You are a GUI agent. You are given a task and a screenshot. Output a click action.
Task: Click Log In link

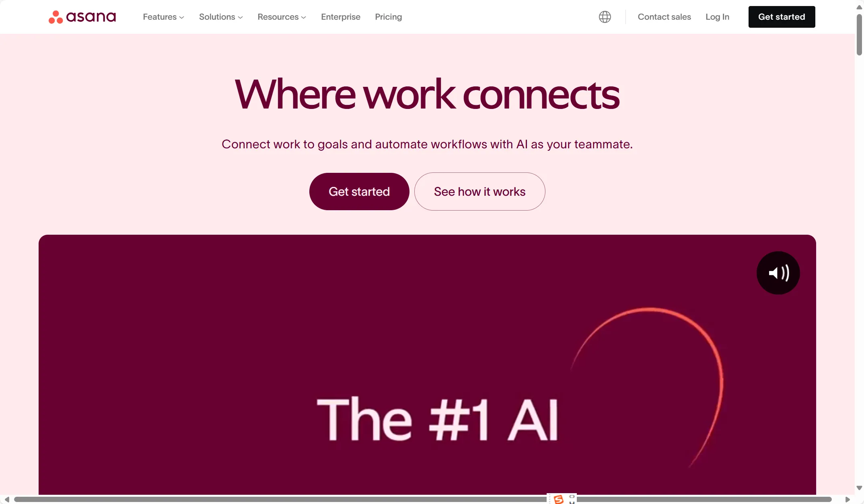(x=718, y=17)
